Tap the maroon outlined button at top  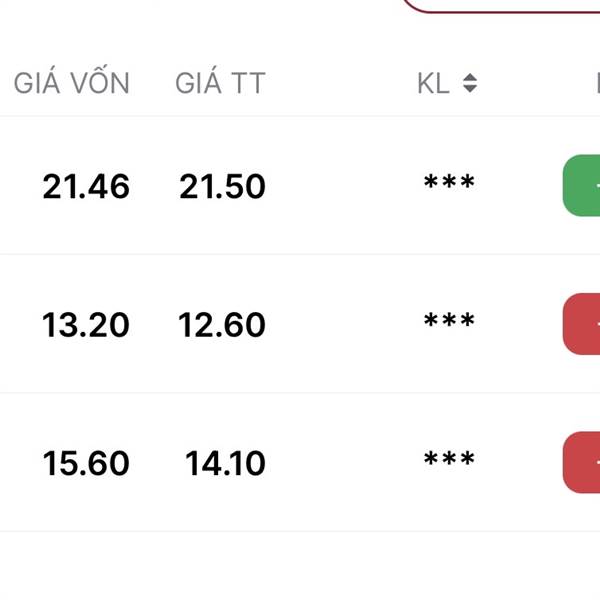[501, 7]
